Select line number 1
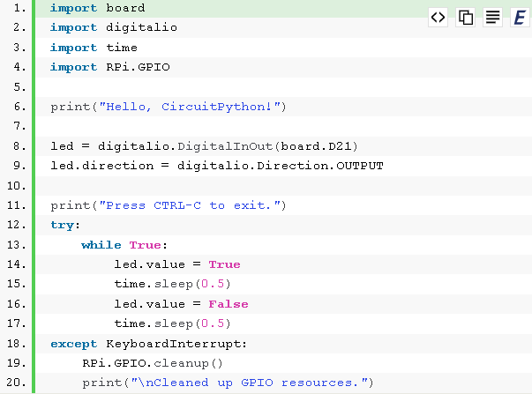 click(19, 8)
